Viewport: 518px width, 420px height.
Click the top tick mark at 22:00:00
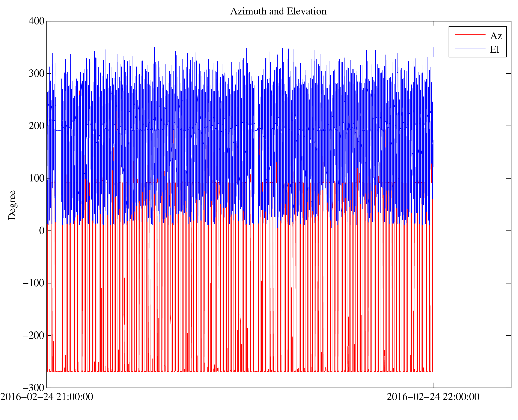point(433,23)
